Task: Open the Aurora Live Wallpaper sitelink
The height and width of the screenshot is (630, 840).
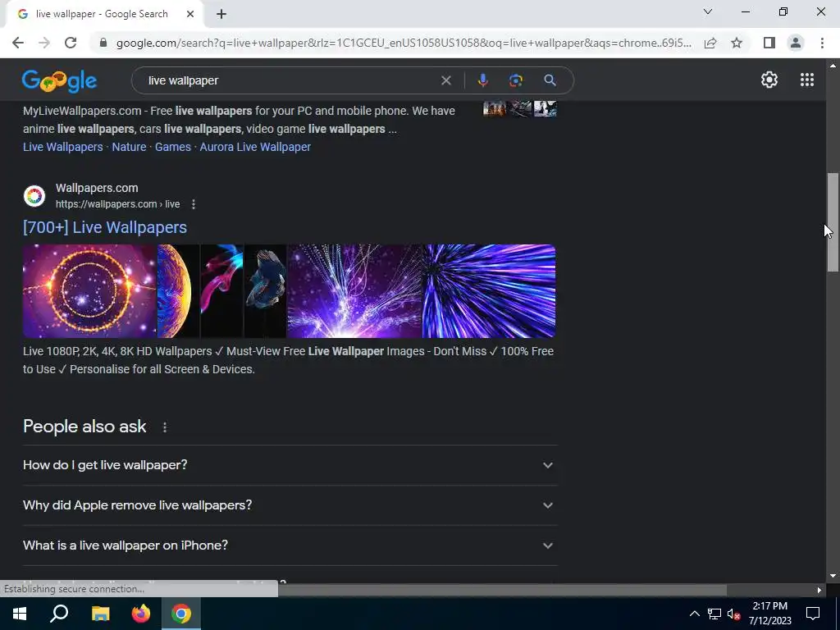Action: click(255, 147)
